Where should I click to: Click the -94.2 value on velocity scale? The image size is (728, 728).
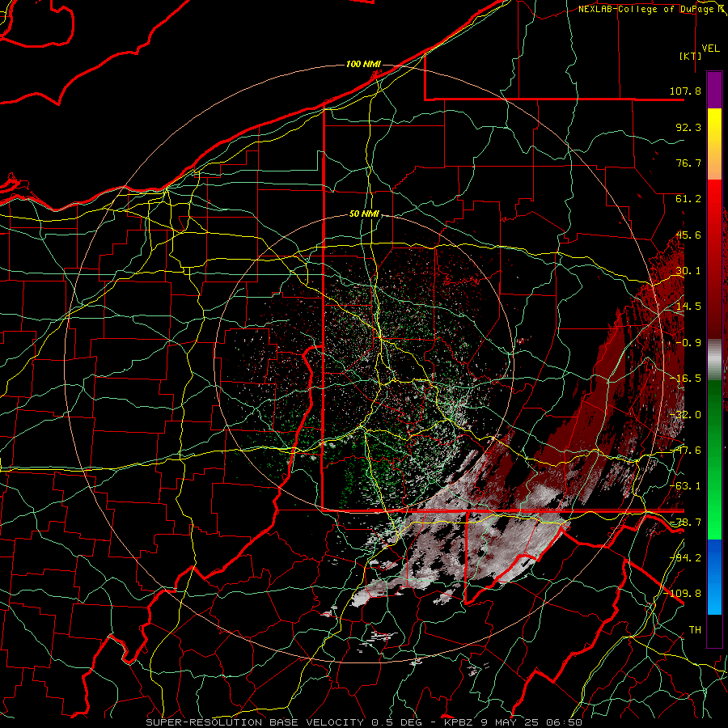685,557
